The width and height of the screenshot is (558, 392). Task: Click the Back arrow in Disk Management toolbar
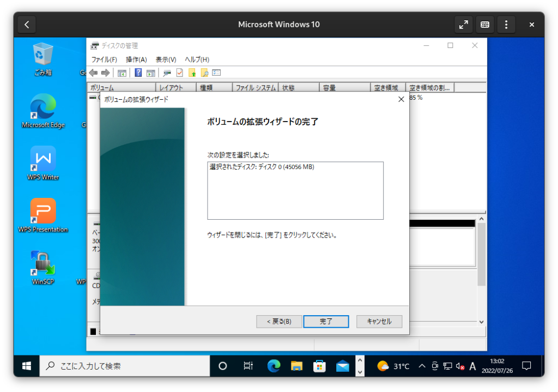click(93, 73)
